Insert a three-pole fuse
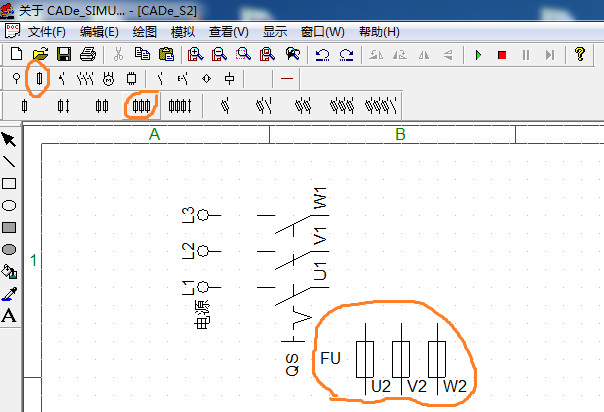Screen dimensions: 604x412 pyautogui.click(x=141, y=106)
